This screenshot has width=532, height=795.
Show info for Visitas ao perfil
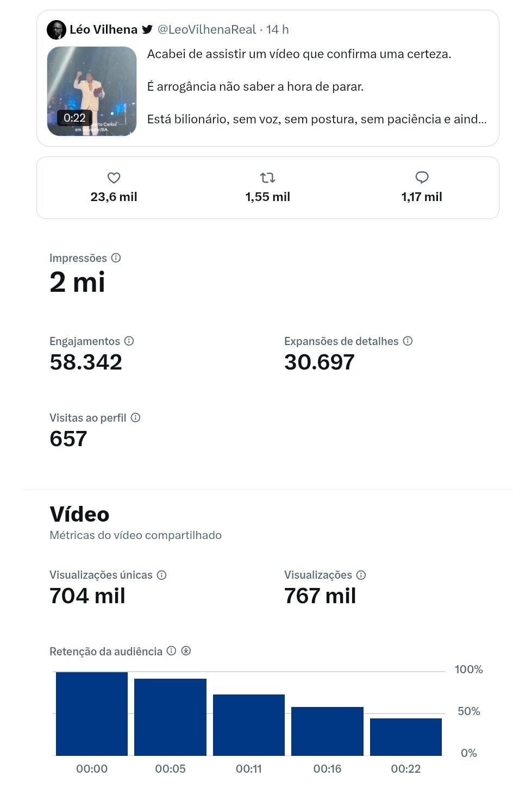point(135,417)
